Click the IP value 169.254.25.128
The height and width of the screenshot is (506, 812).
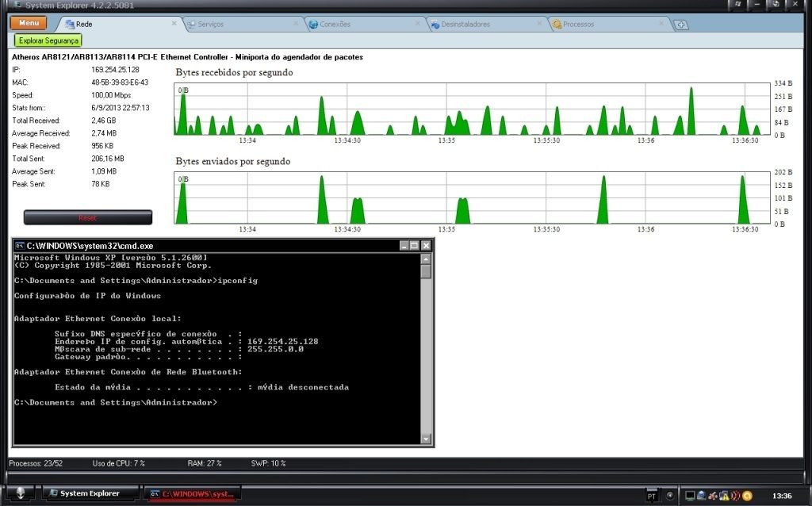point(115,70)
